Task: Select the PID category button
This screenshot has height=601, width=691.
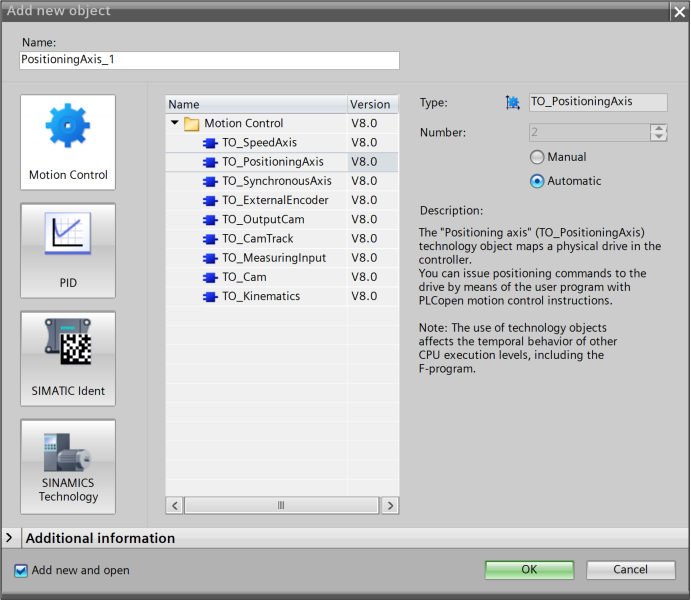Action: (68, 250)
